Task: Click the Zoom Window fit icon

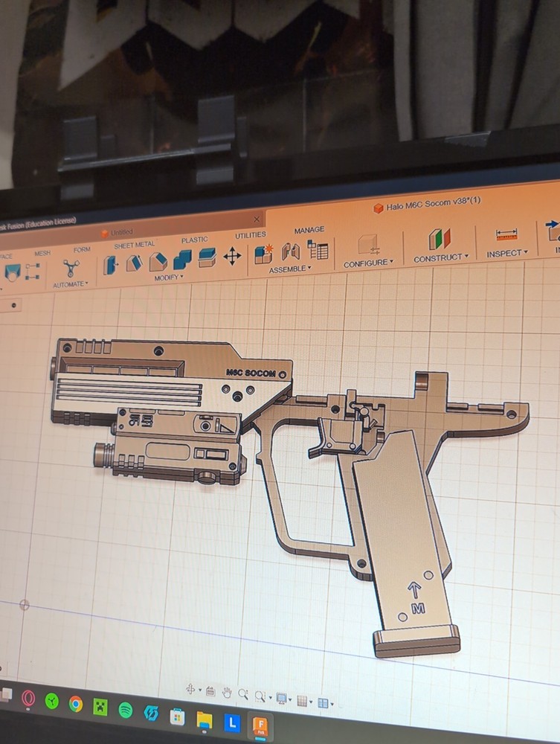Action: [260, 696]
